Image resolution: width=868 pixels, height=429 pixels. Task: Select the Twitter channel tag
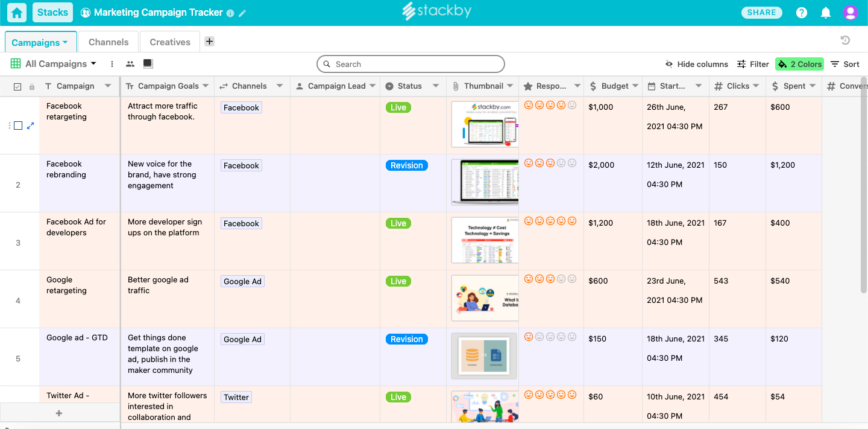click(x=236, y=397)
